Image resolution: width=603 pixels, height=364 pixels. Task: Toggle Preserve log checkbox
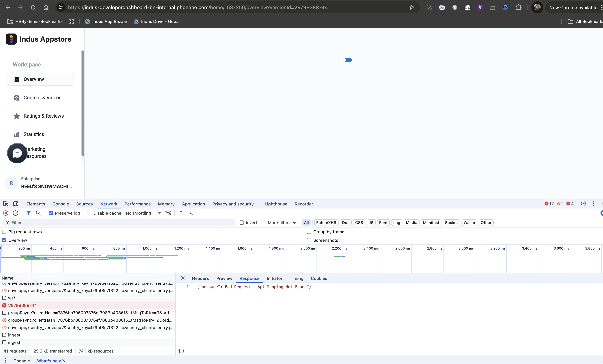51,213
